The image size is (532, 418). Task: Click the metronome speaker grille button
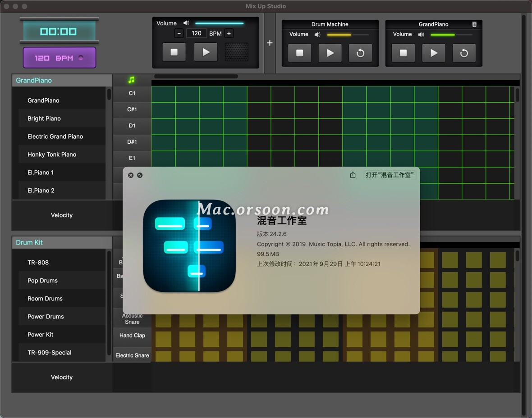point(237,52)
